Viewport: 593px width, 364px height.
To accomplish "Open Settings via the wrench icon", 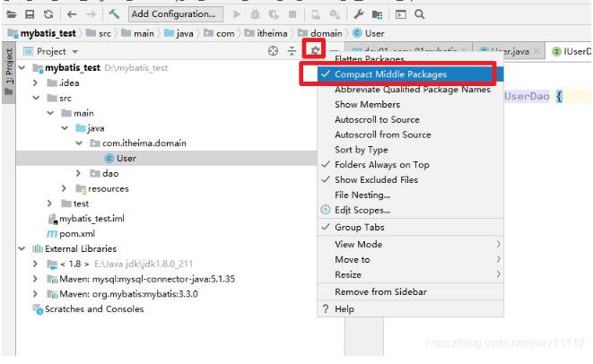I will point(358,14).
